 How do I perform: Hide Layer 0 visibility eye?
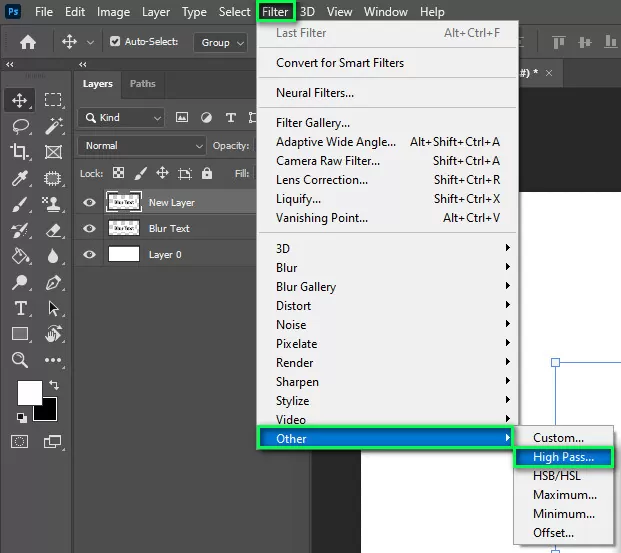click(89, 254)
